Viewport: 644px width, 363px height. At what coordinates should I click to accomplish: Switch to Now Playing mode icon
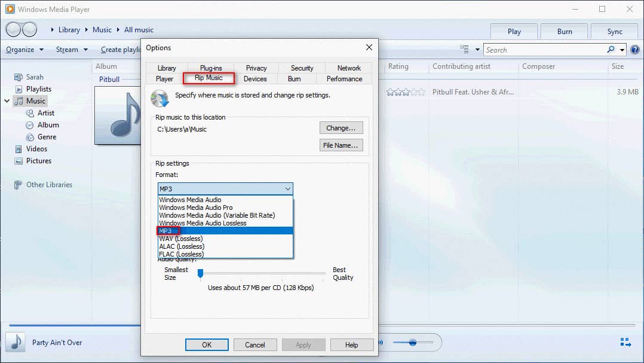(625, 342)
